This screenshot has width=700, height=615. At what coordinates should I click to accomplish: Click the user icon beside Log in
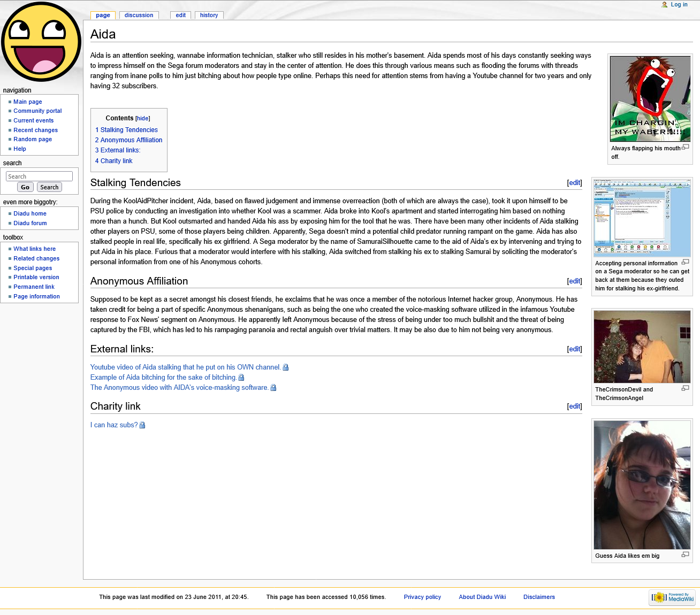665,5
